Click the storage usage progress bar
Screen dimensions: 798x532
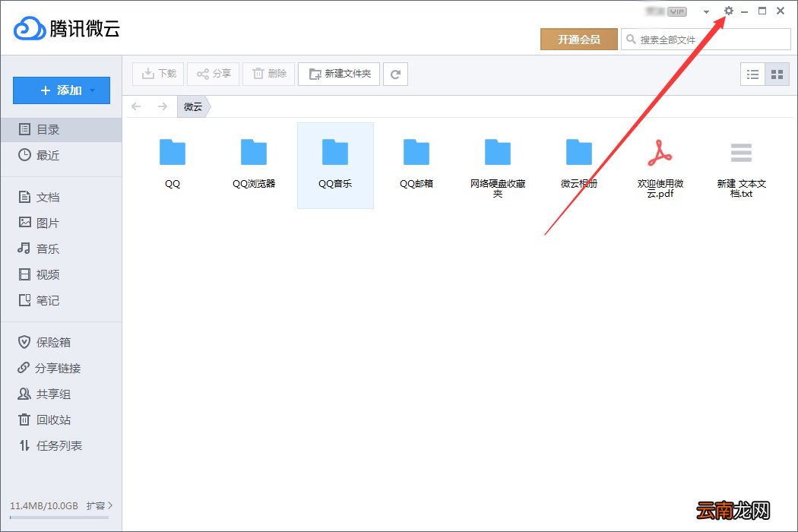click(59, 518)
